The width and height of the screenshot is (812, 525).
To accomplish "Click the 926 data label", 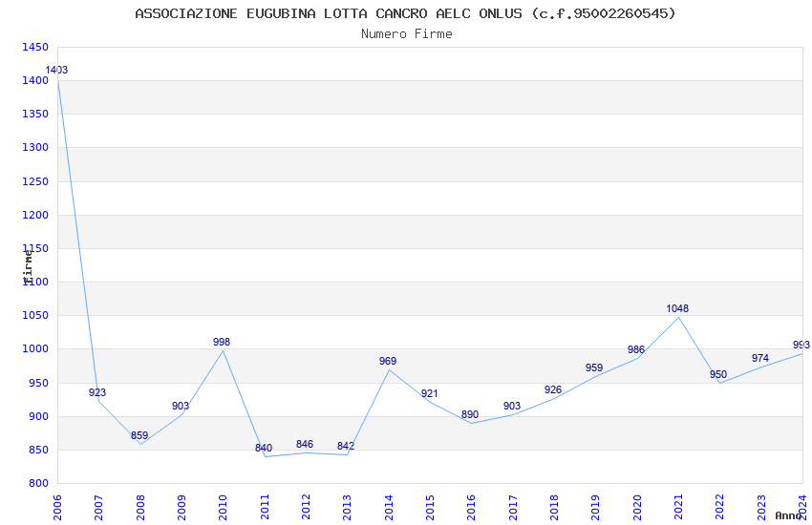I will [553, 390].
